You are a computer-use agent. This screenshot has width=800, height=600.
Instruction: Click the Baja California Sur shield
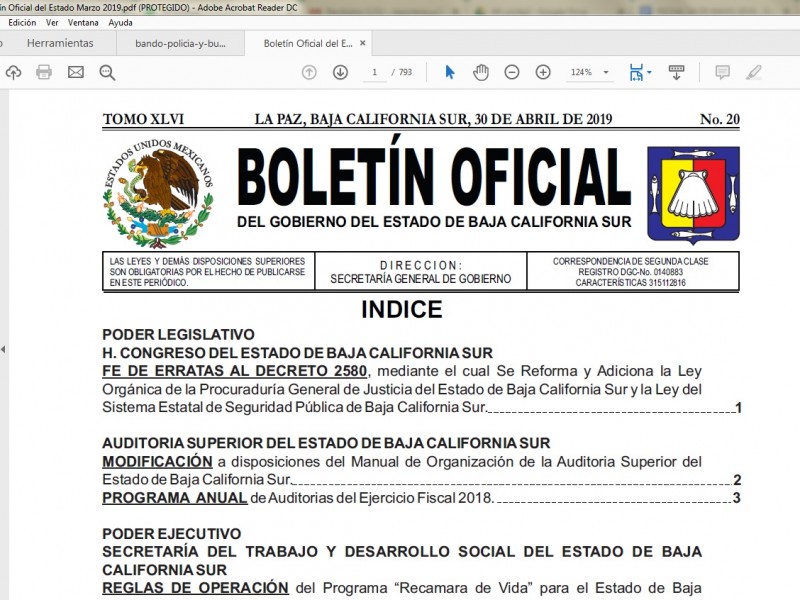click(x=693, y=194)
